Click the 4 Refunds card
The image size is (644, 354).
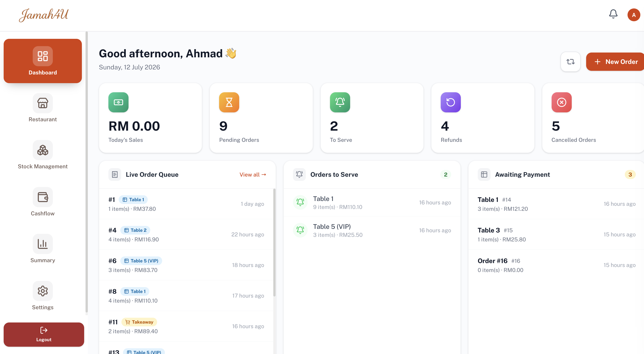(483, 118)
